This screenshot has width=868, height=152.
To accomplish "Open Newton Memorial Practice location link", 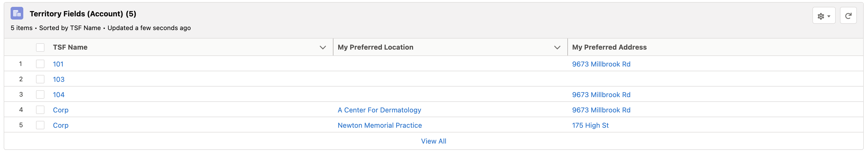I will pyautogui.click(x=379, y=125).
